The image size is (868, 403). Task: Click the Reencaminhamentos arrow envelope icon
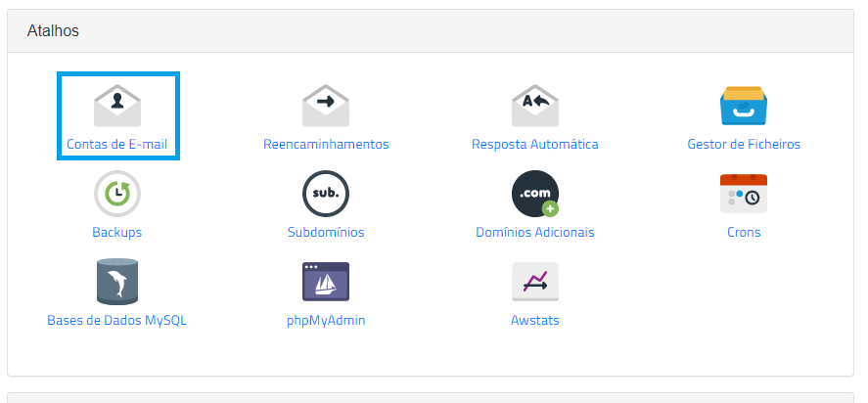326,106
